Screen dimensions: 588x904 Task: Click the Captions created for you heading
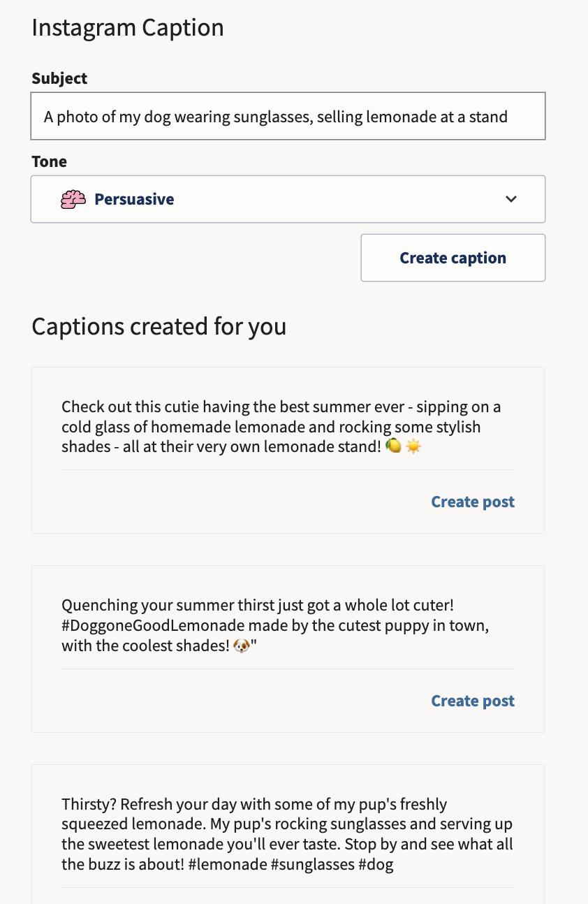(x=159, y=326)
